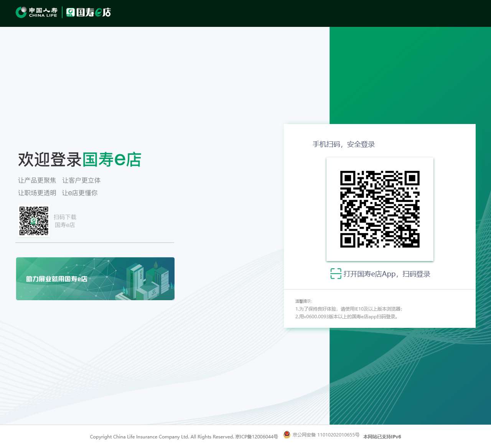The width and height of the screenshot is (491, 448).
Task: Click the 让客户更立体 slogan text
Action: (x=81, y=180)
